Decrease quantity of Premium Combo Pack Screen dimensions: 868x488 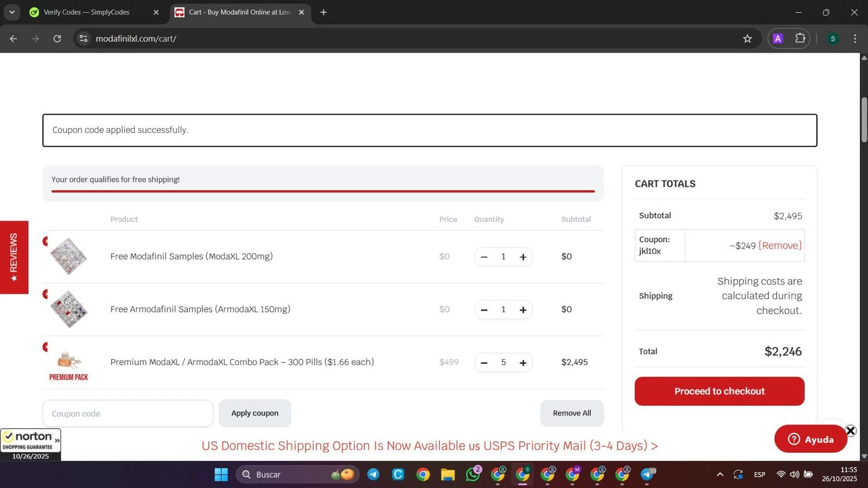coord(484,363)
